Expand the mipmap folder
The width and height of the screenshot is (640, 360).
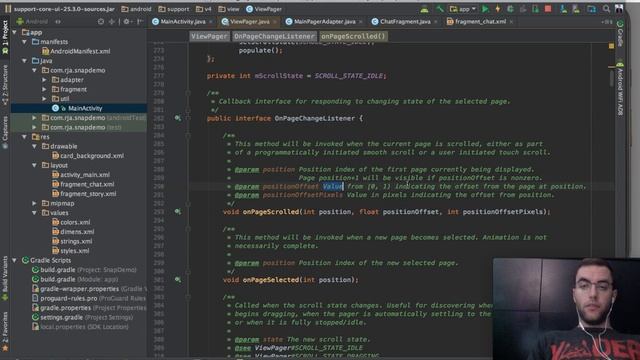(x=34, y=203)
